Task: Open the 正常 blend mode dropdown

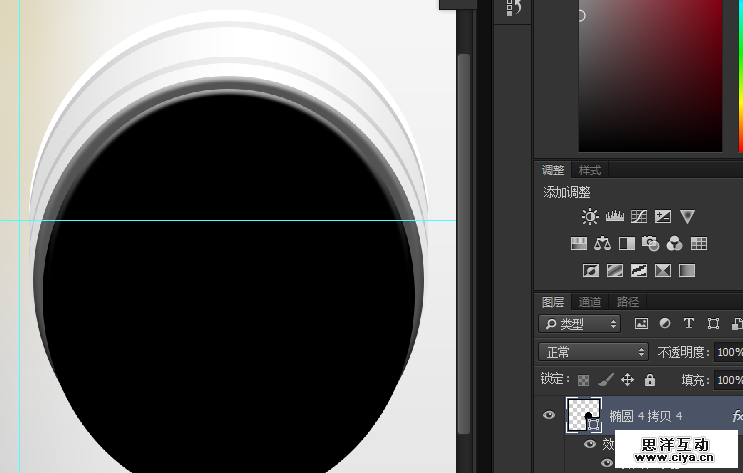Action: coord(594,352)
